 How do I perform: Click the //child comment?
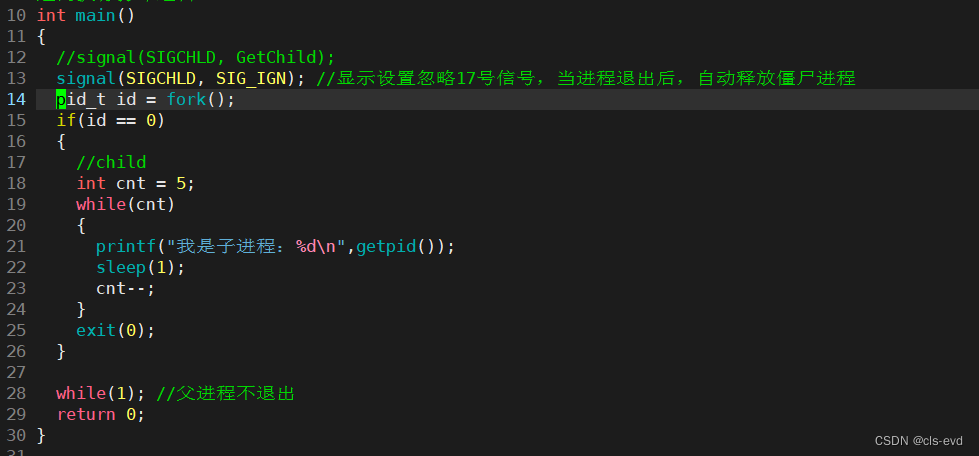tap(111, 162)
